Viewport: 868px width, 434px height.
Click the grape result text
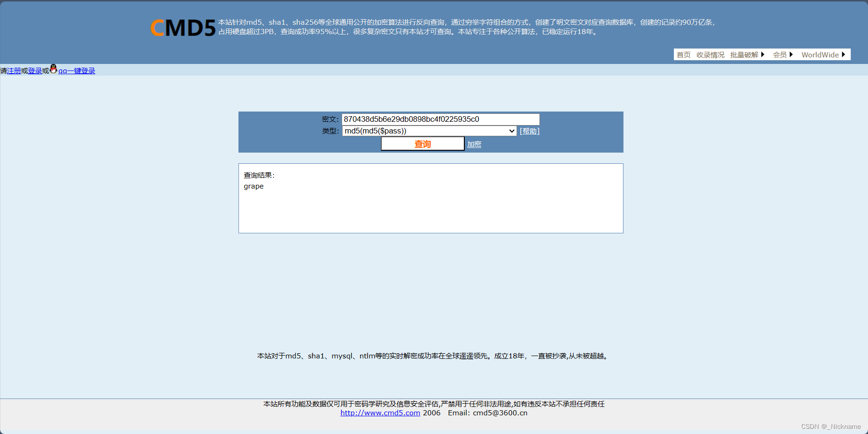coord(253,186)
